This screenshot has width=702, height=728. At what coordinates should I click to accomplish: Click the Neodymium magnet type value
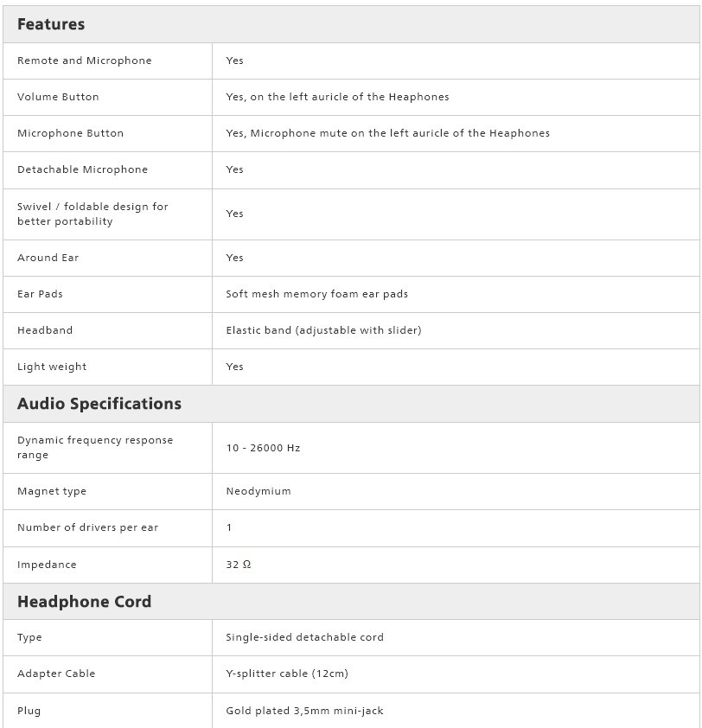[258, 491]
